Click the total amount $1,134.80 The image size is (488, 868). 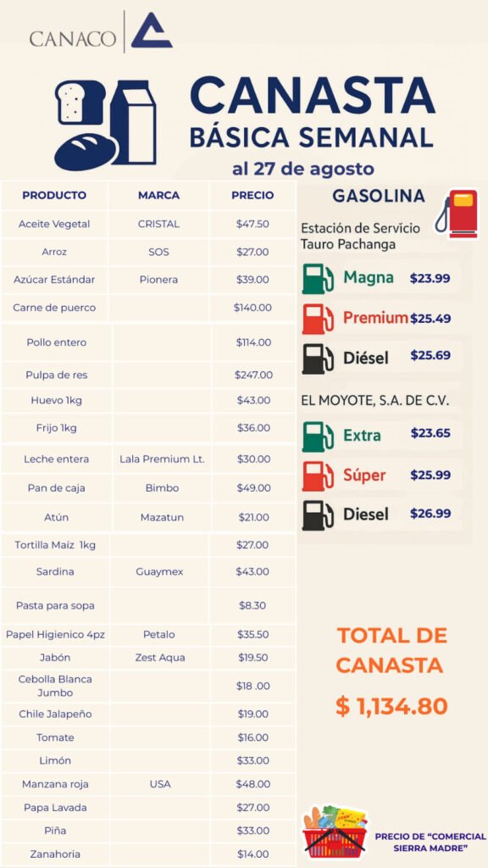391,706
